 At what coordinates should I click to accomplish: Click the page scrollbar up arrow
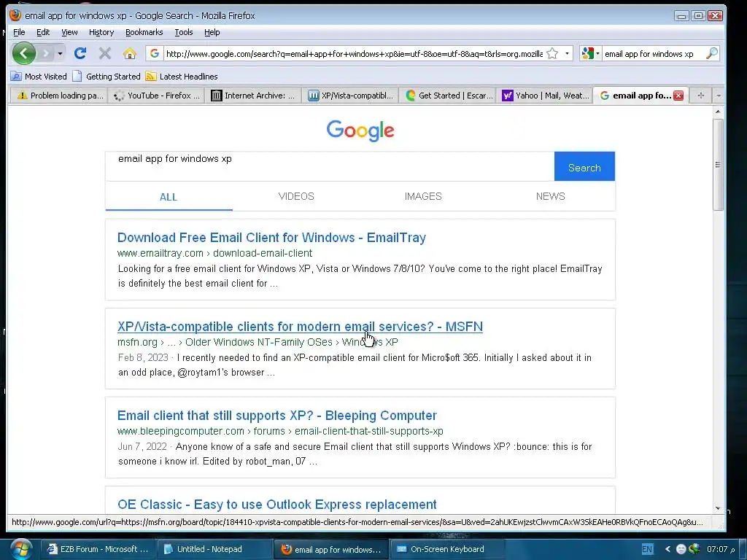pyautogui.click(x=718, y=112)
